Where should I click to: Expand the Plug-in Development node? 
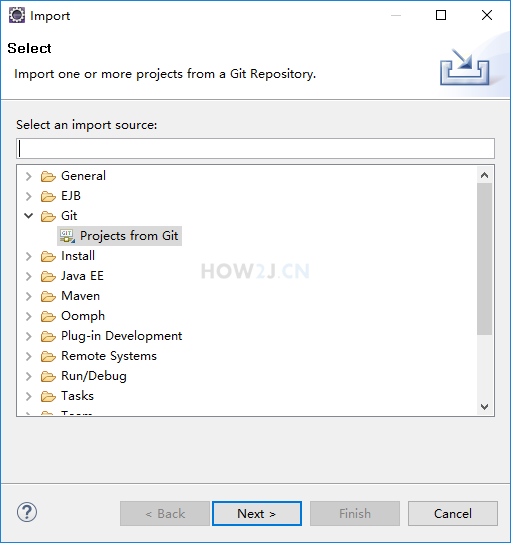pos(29,336)
